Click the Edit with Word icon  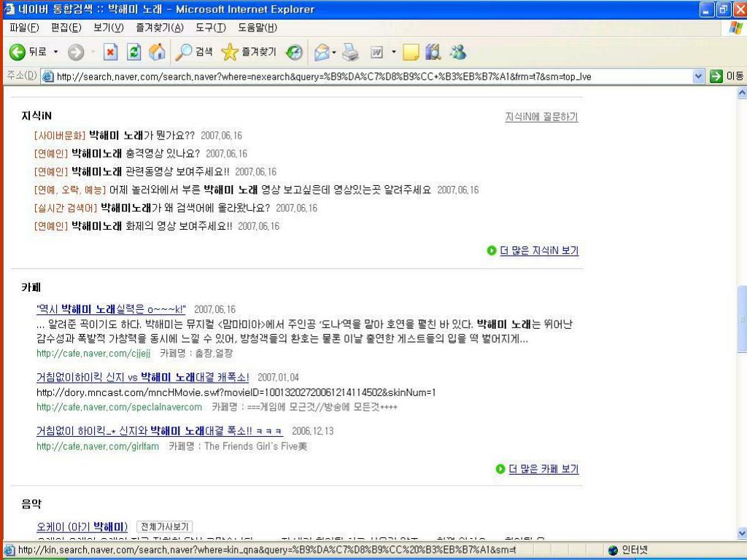coord(377,52)
